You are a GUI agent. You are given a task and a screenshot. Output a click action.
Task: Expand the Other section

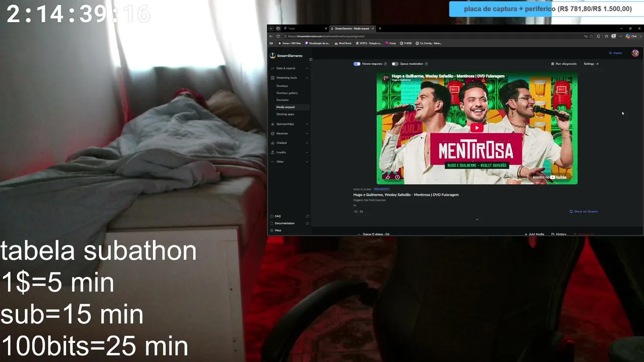click(x=289, y=162)
